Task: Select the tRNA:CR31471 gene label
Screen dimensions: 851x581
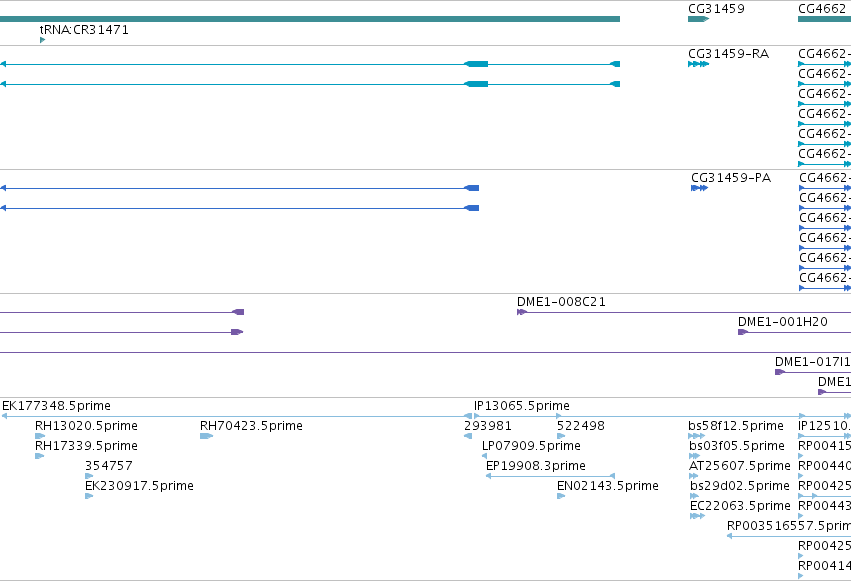Action: [84, 30]
